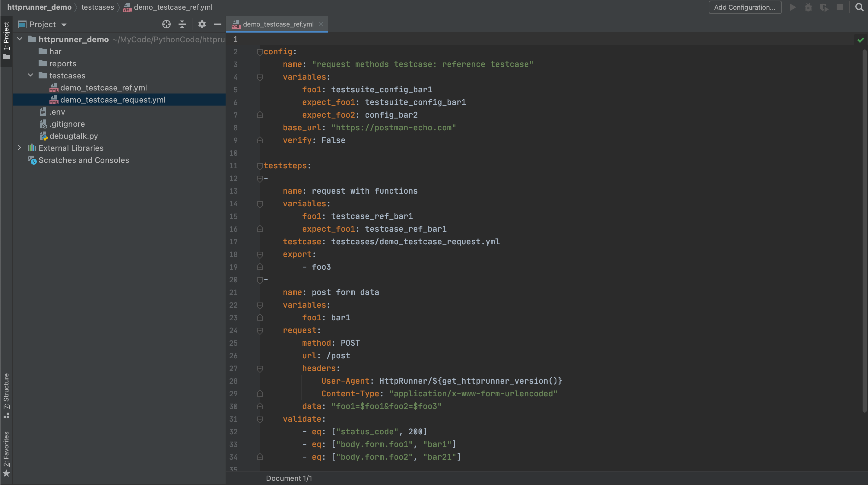Fold the request block at line 24
Viewport: 868px width, 485px height.
point(260,331)
